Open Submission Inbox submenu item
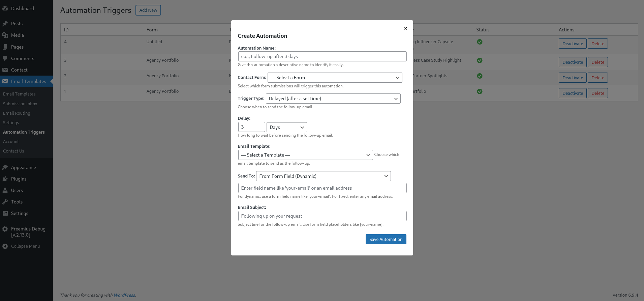644x301 pixels. point(20,104)
